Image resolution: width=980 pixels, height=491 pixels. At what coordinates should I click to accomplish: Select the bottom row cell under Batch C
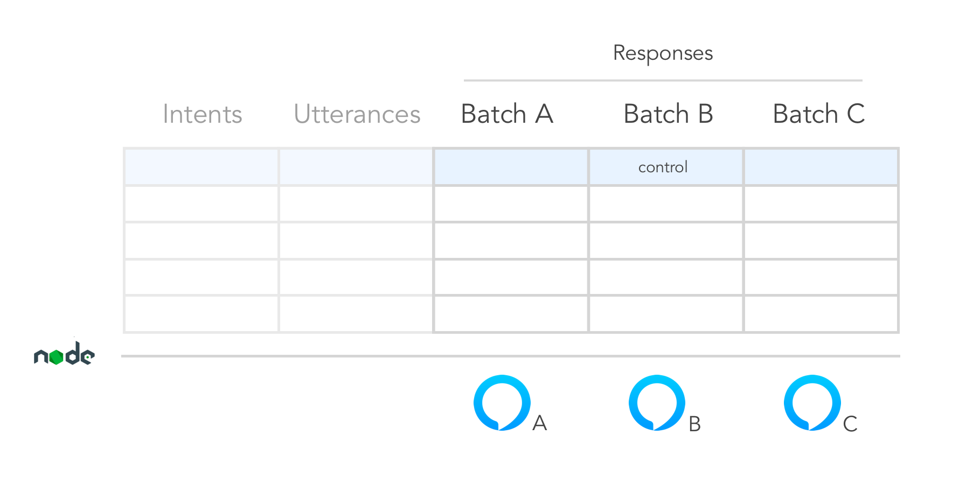click(821, 314)
